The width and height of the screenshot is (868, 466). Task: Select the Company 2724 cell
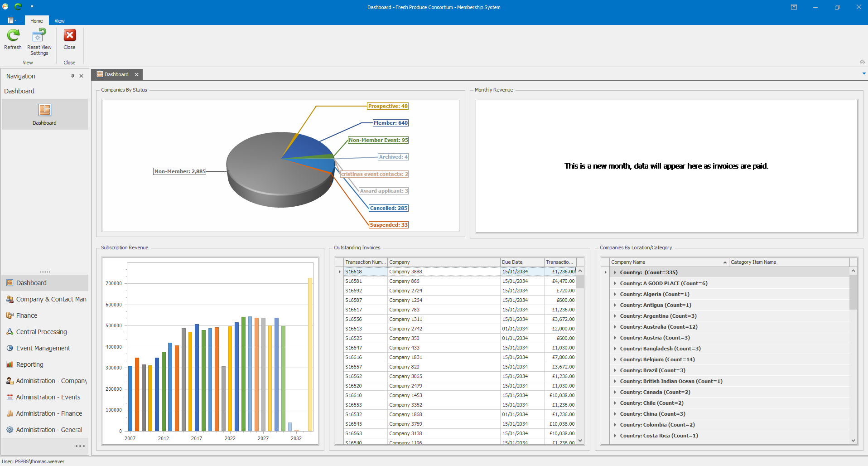pos(444,291)
